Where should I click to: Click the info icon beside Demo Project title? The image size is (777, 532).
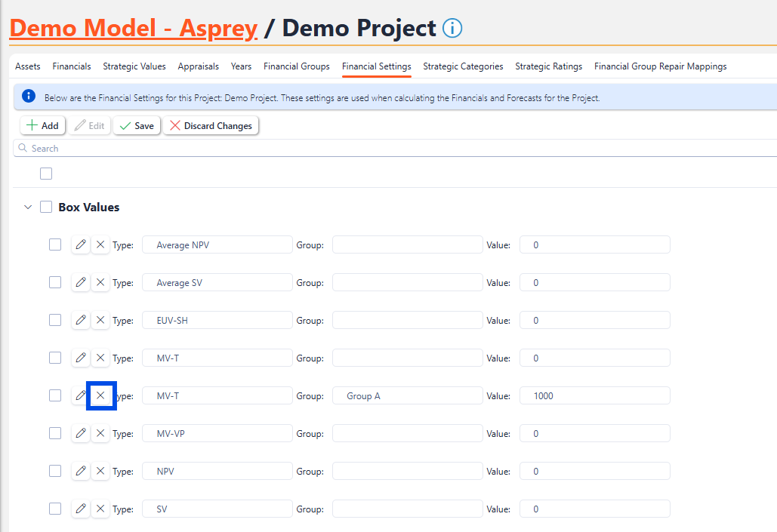pos(452,29)
